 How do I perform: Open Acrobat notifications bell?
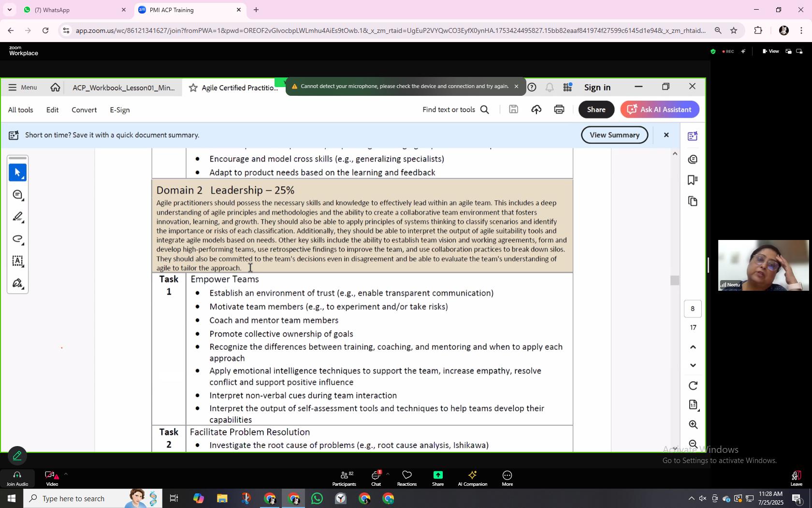(x=550, y=88)
